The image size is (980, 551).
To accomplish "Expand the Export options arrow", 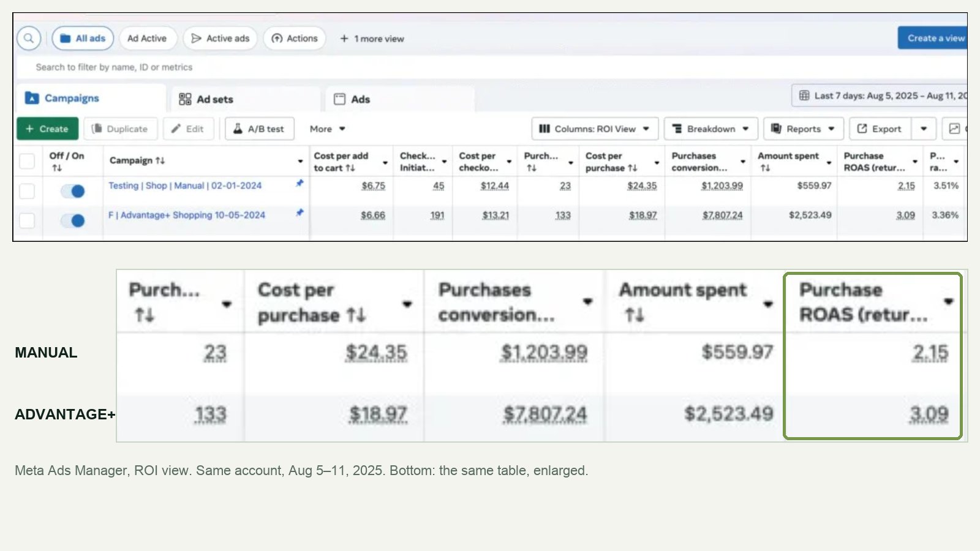I will point(924,129).
